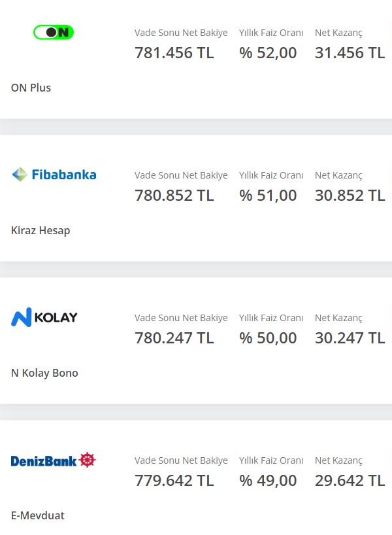Click the ON bank logo
This screenshot has width=392, height=535.
click(x=54, y=33)
